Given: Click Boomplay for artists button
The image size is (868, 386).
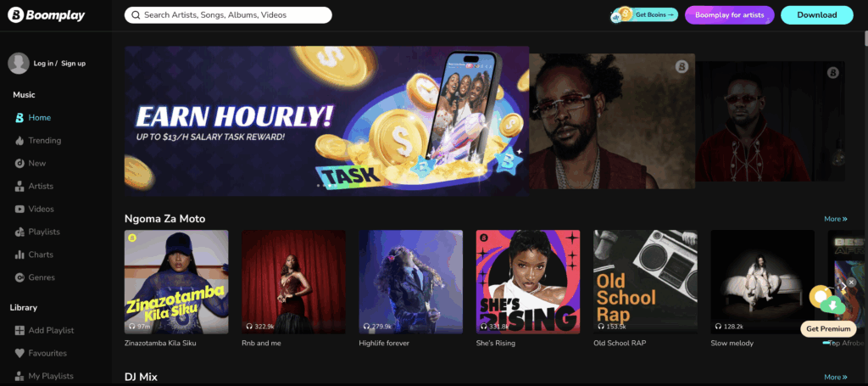Looking at the screenshot, I should pyautogui.click(x=730, y=15).
